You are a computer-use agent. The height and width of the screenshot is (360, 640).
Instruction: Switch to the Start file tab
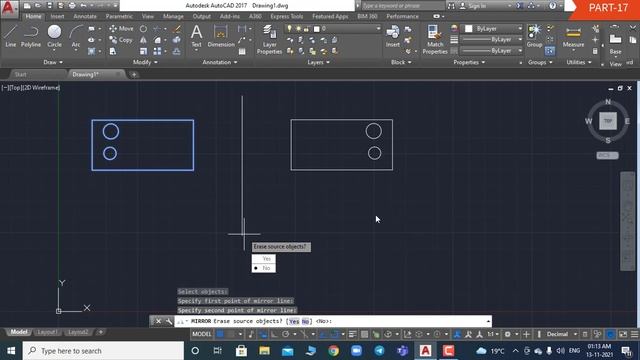tap(20, 74)
